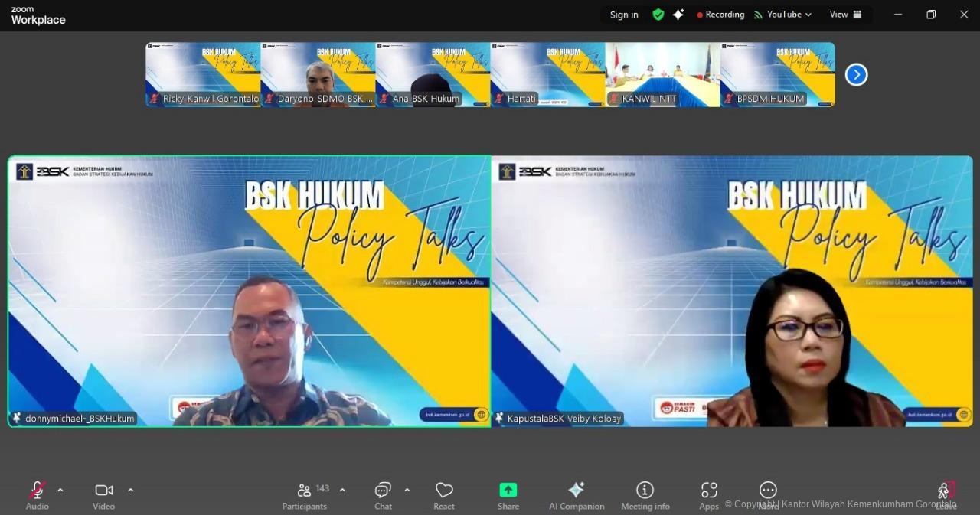The width and height of the screenshot is (980, 515).
Task: Click the pin icon beside donnymichael-_BSKHukum
Action: click(x=17, y=419)
